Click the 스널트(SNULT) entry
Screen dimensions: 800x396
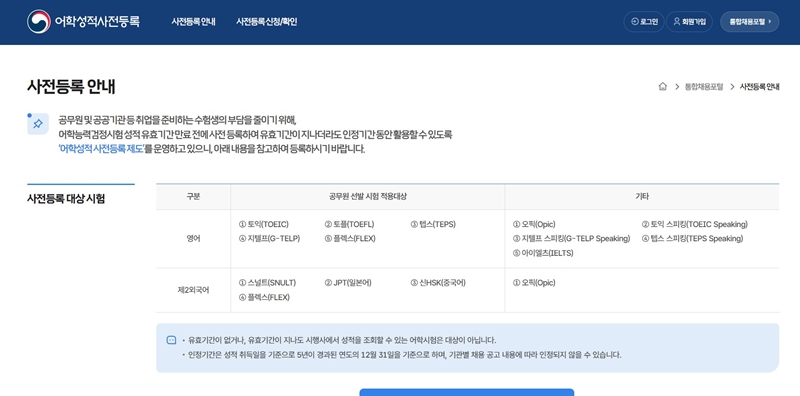tap(267, 283)
